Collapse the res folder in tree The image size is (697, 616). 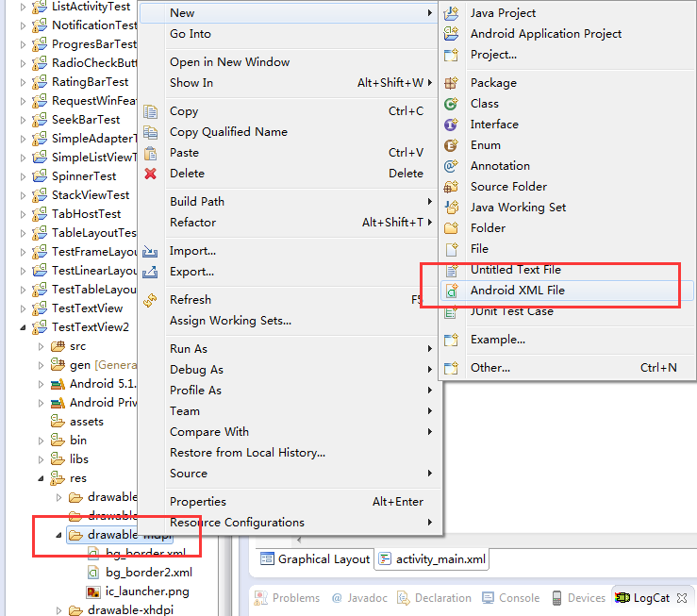[41, 478]
